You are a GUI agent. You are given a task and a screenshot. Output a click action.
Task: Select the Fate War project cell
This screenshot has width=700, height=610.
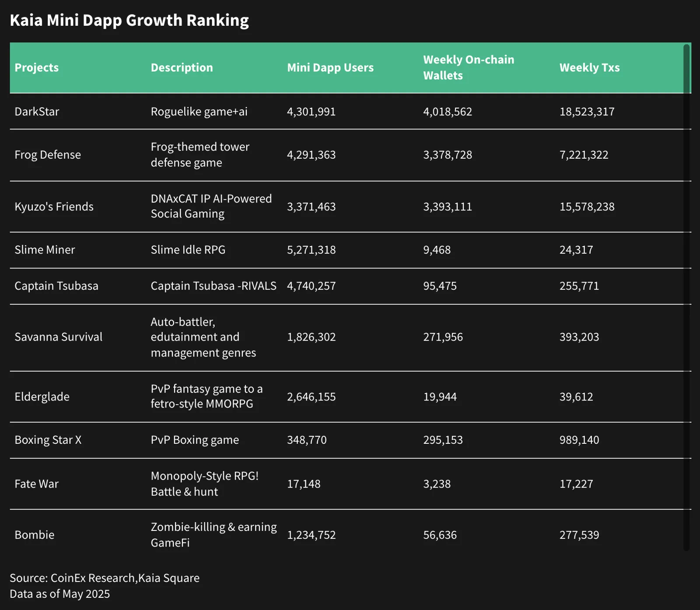(x=36, y=484)
